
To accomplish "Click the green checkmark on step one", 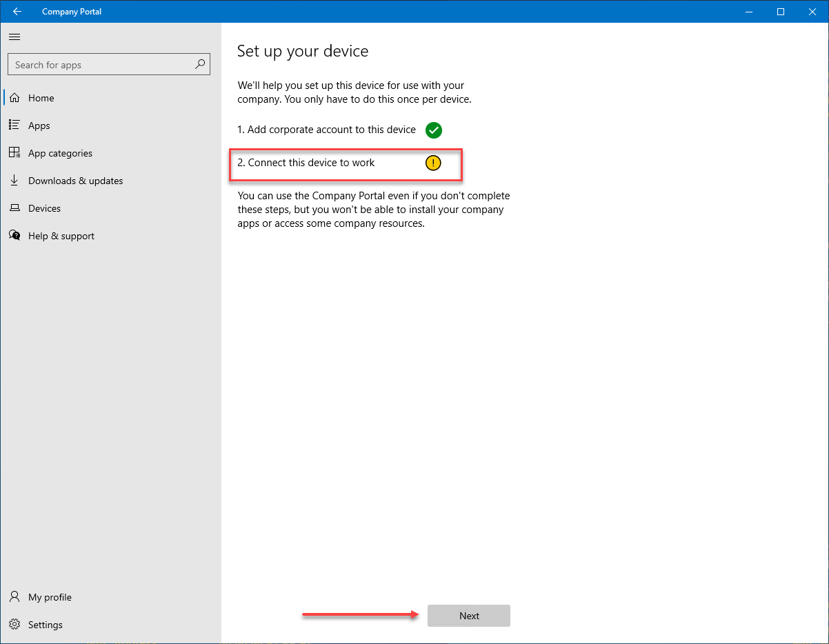I will click(434, 130).
